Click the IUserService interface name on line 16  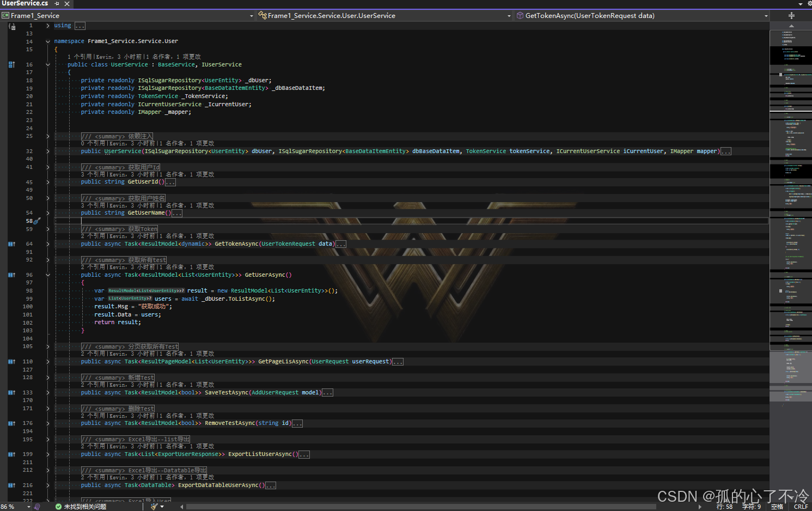pyautogui.click(x=222, y=65)
